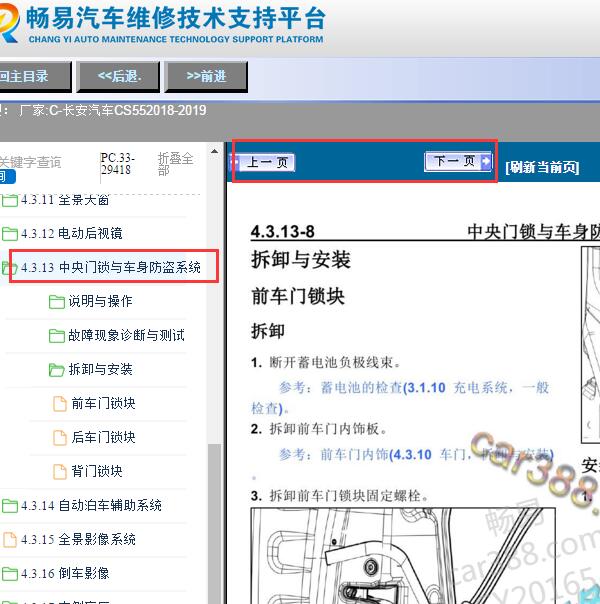Viewport: 600px width, 604px height.
Task: Click the door lock block diagram image
Action: click(403, 556)
